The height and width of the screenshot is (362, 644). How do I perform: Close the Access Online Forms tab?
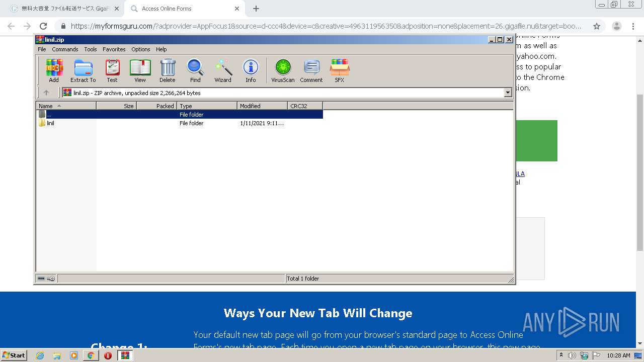tap(237, 9)
